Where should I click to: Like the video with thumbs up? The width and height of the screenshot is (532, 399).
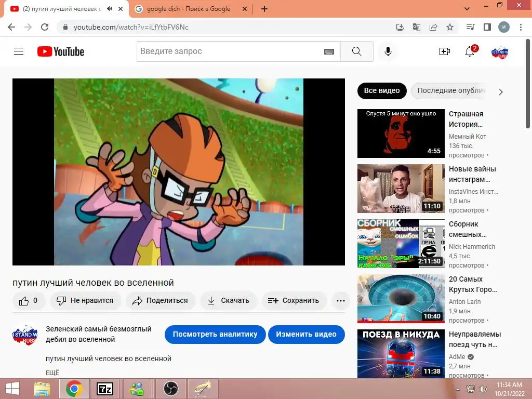29,301
